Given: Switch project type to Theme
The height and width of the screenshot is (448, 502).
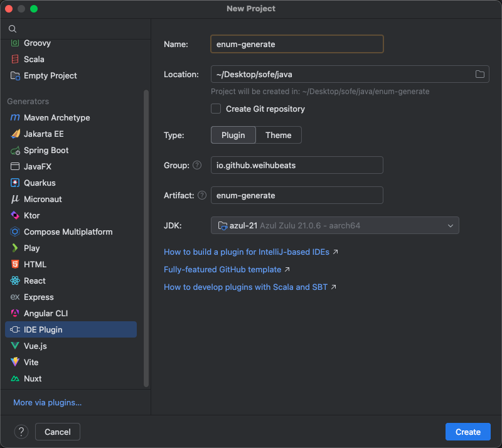Looking at the screenshot, I should click(278, 135).
